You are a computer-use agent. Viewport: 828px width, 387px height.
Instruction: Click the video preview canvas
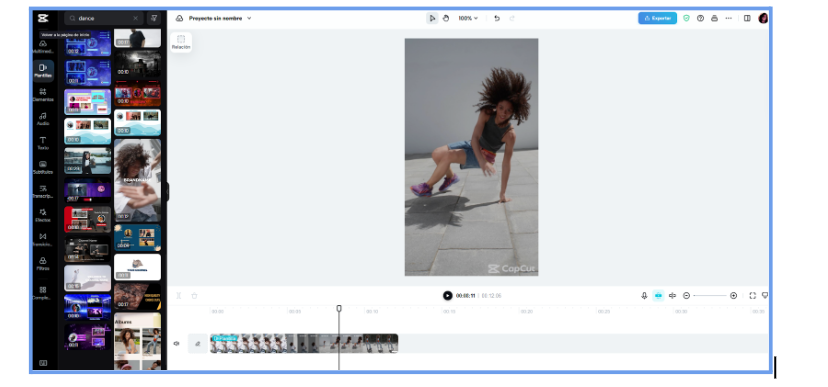(x=471, y=157)
